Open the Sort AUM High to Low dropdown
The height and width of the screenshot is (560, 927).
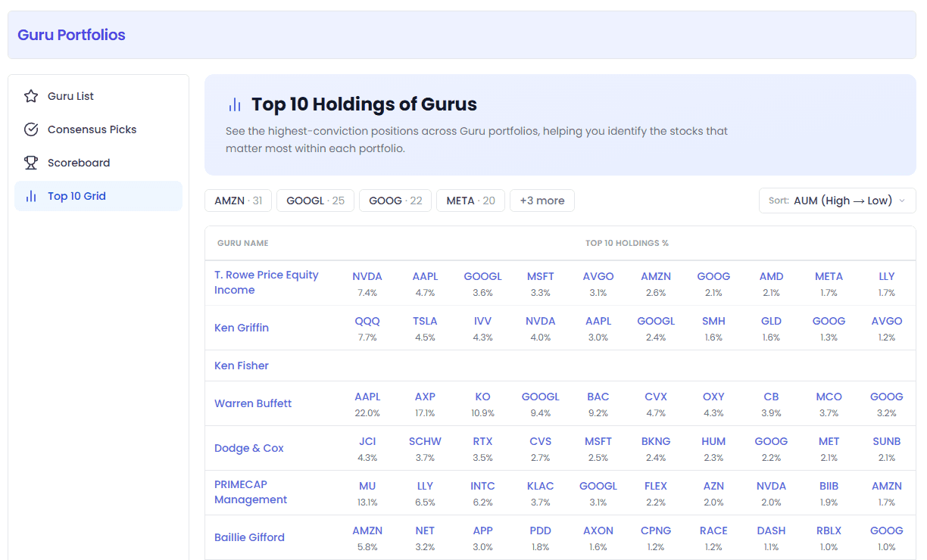837,201
